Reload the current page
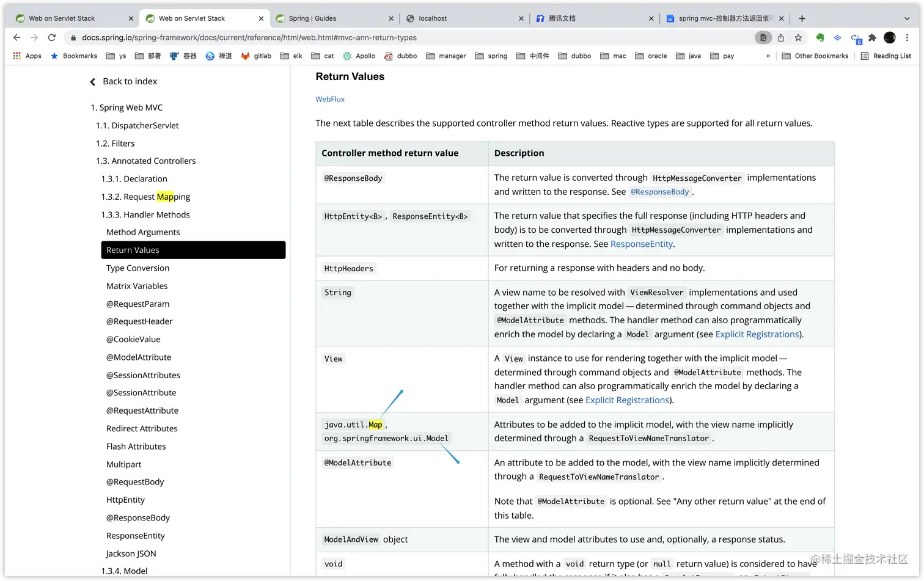Viewport: 924px width, 581px height. [52, 37]
